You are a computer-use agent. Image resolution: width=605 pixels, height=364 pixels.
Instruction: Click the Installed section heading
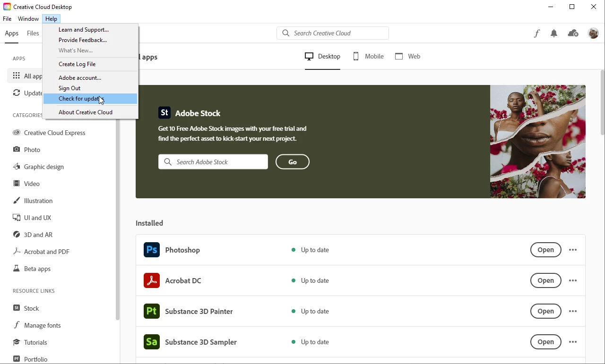[149, 223]
